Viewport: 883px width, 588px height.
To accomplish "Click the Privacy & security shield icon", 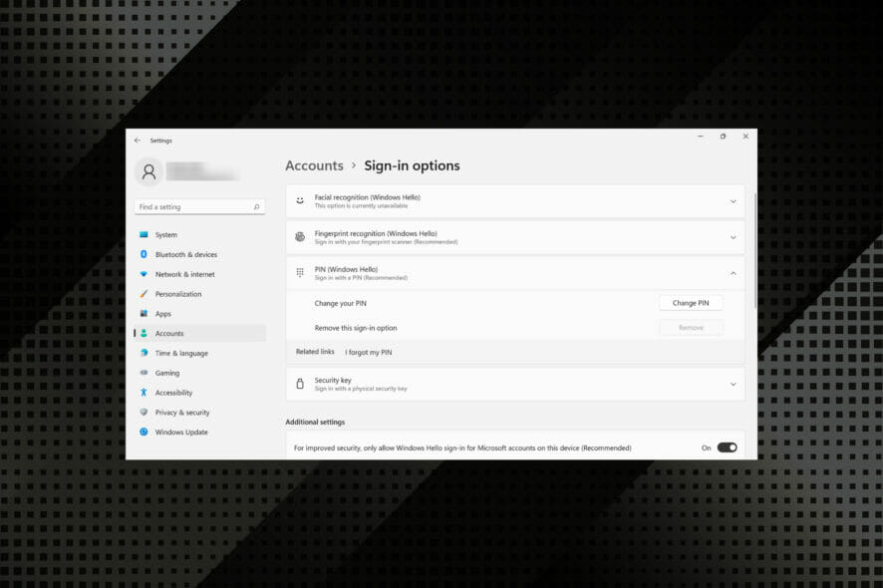I will 144,413.
